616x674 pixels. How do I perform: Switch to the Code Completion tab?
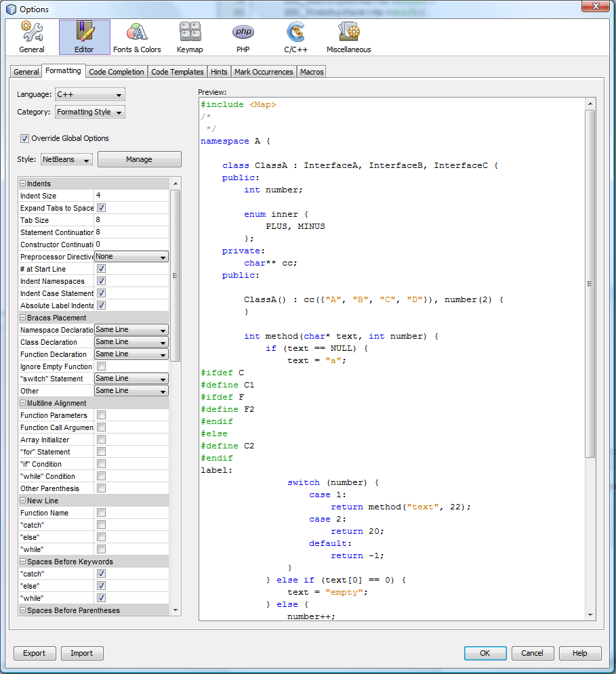117,72
